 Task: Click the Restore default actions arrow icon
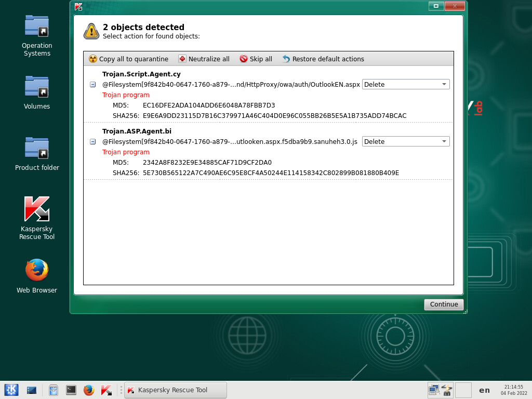[286, 59]
